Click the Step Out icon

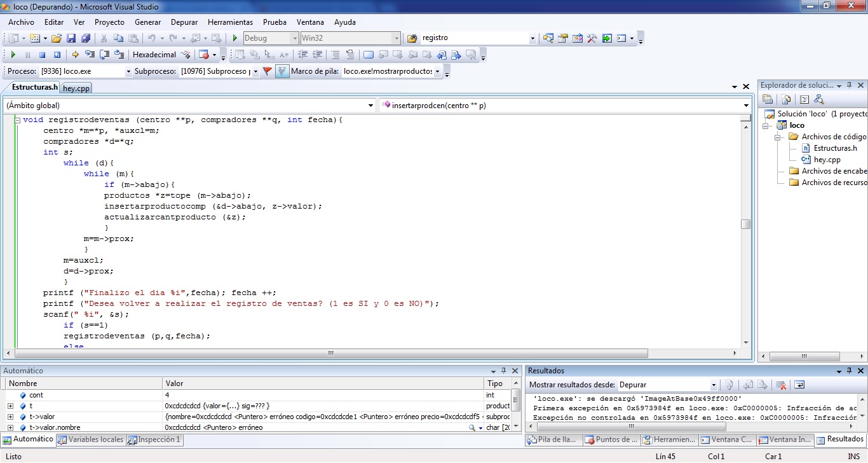[119, 55]
